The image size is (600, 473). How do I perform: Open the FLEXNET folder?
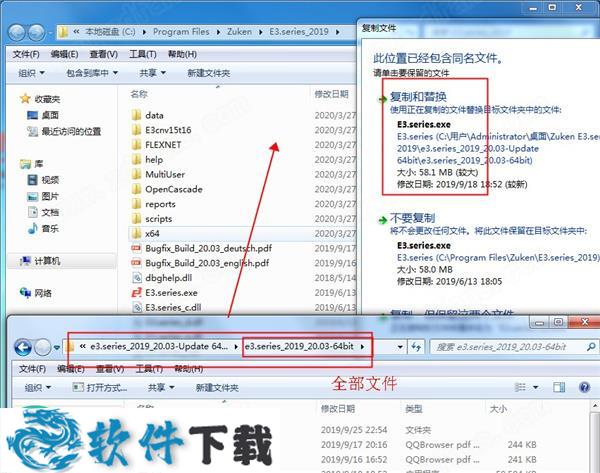click(x=156, y=145)
